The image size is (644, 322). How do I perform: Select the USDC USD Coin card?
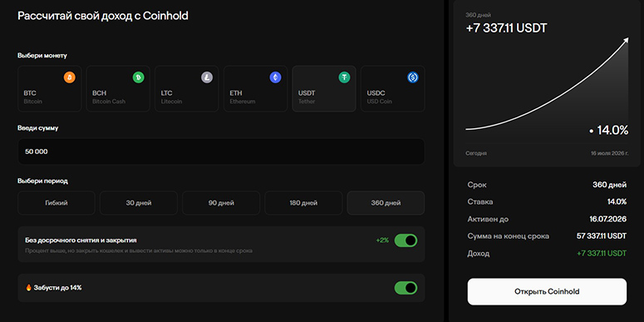(393, 89)
